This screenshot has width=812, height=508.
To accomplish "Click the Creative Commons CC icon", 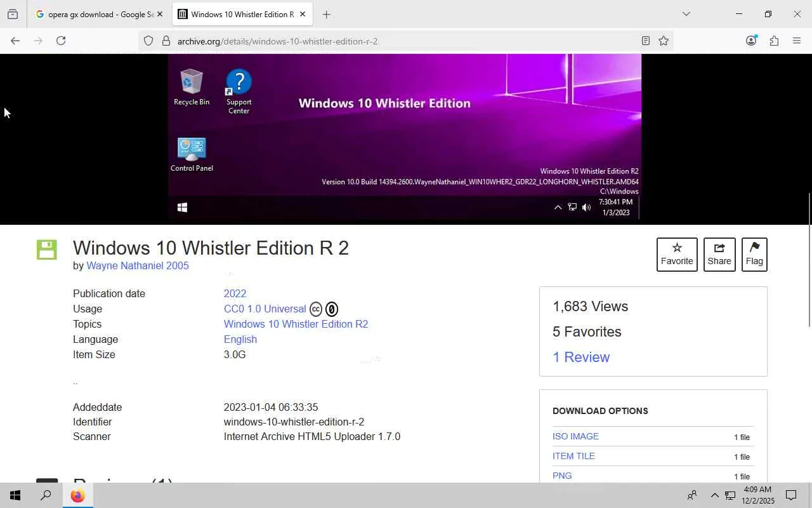I will [x=316, y=309].
